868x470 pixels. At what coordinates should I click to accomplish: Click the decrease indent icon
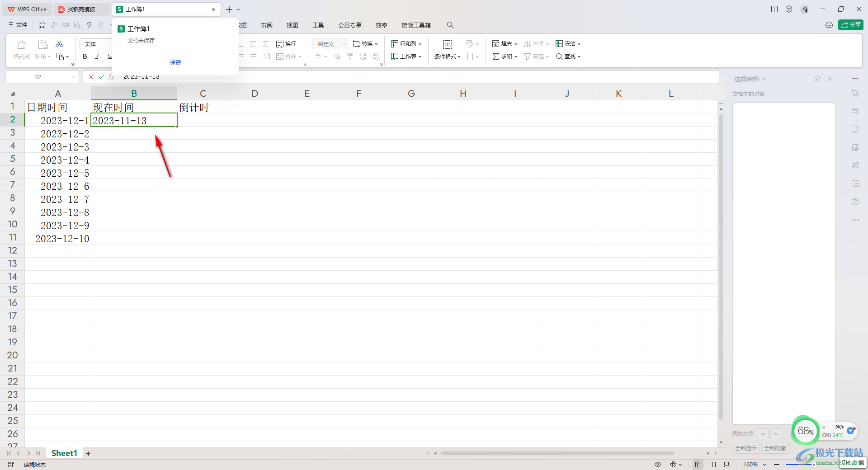pyautogui.click(x=254, y=44)
